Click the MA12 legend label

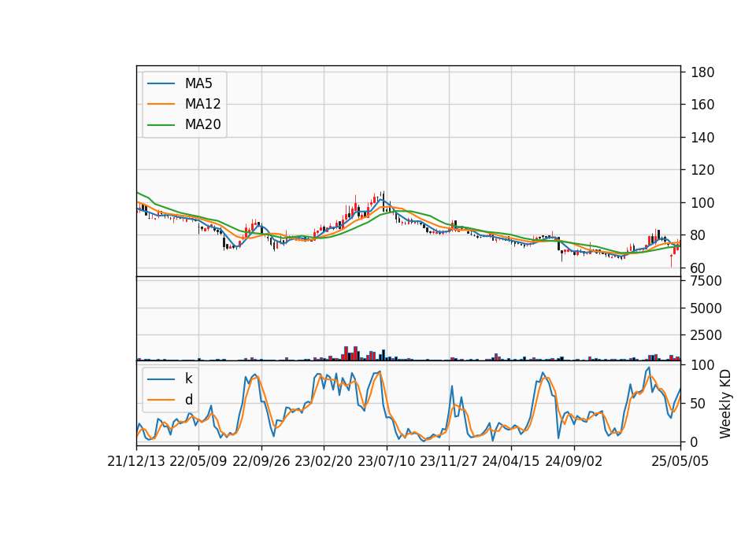[x=202, y=104]
